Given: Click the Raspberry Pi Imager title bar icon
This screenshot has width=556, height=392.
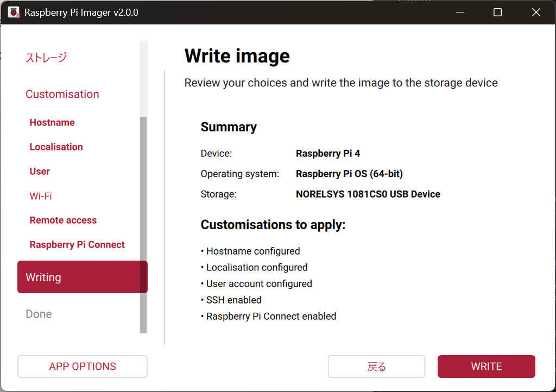Looking at the screenshot, I should [14, 12].
